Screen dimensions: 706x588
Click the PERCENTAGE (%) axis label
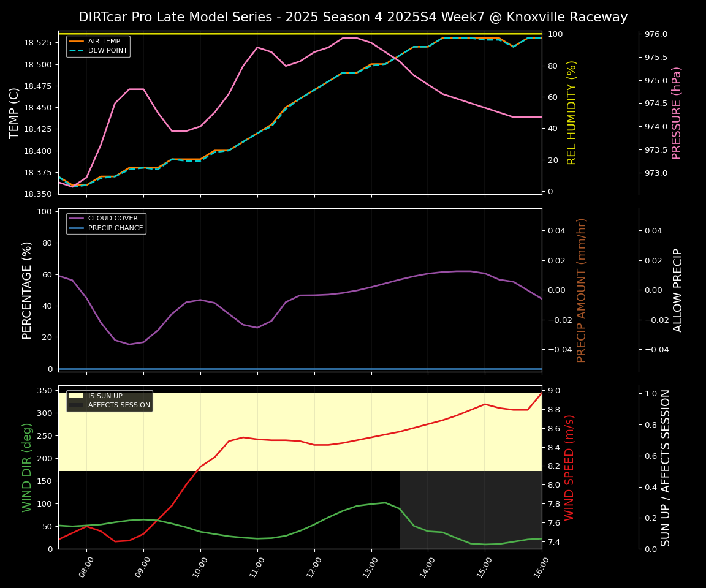tap(27, 290)
